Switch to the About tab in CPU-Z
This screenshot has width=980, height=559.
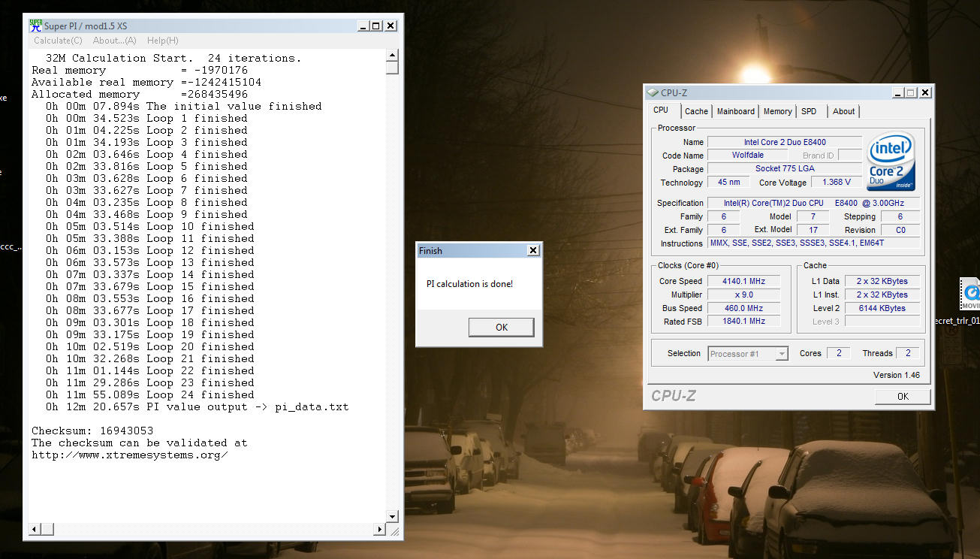point(844,111)
